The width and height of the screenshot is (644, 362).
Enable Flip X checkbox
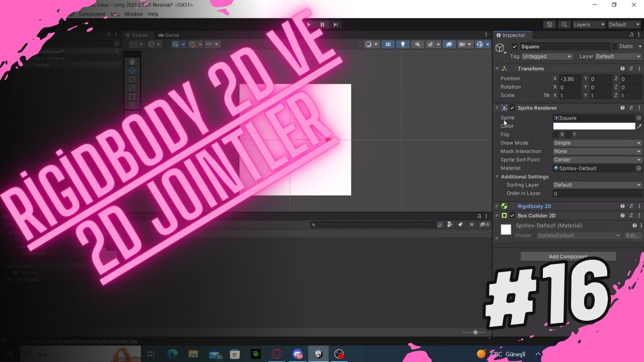pyautogui.click(x=556, y=135)
